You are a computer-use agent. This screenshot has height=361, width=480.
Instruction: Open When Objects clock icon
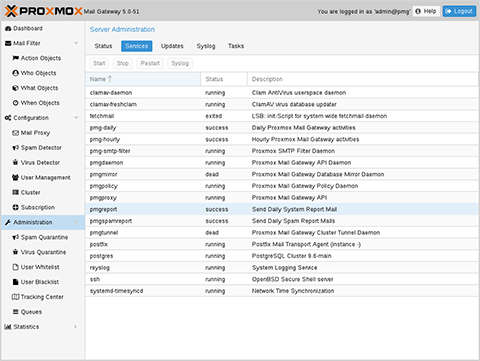pyautogui.click(x=15, y=103)
